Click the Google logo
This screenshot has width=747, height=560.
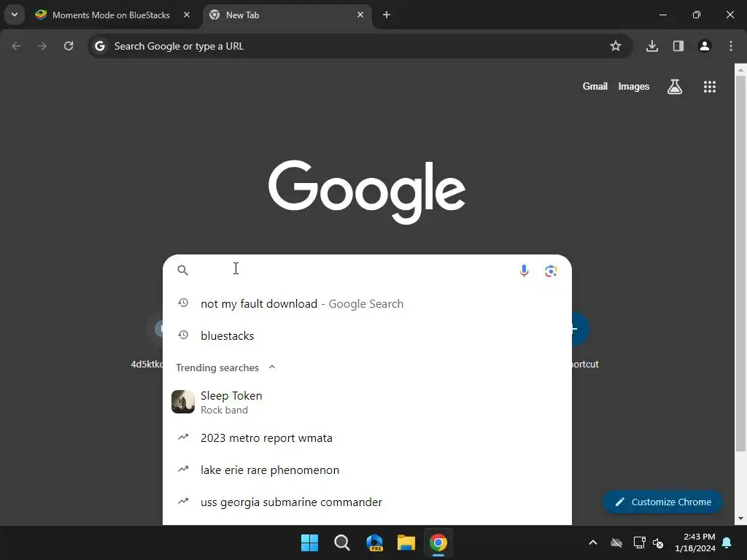click(367, 192)
